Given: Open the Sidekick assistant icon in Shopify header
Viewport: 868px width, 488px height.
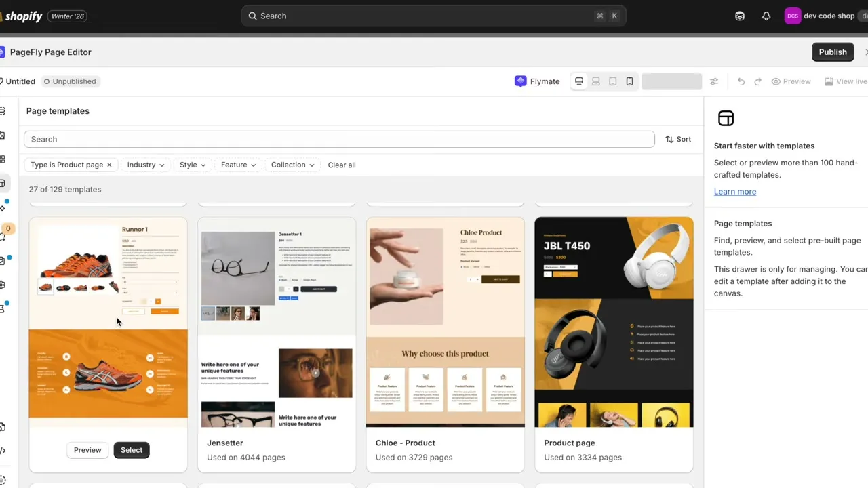Looking at the screenshot, I should 740,16.
